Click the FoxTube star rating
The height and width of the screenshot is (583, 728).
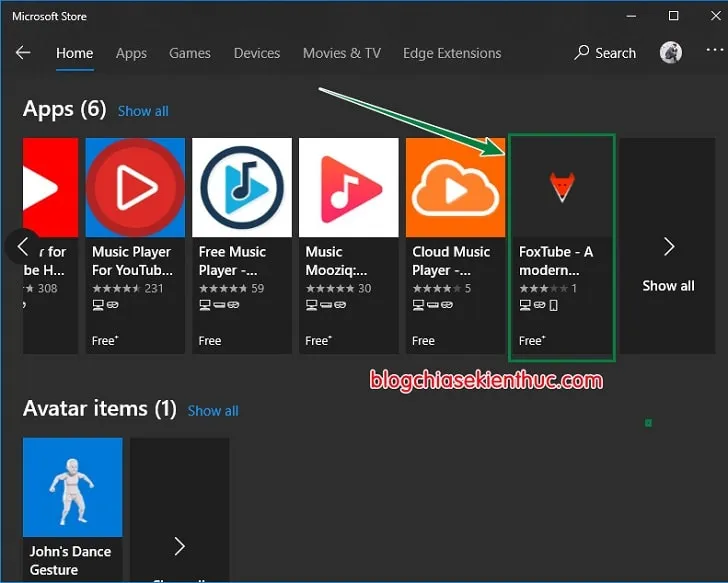(543, 289)
